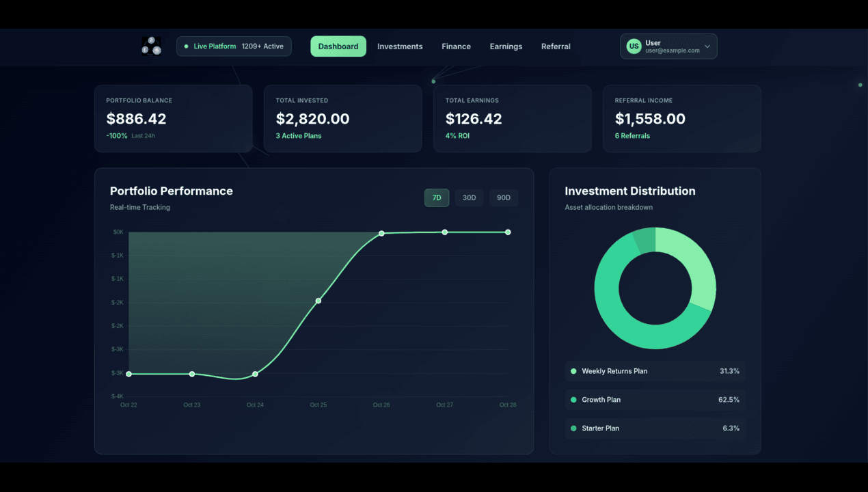This screenshot has width=868, height=492.
Task: Click the Starter Plan legend dot
Action: click(573, 428)
